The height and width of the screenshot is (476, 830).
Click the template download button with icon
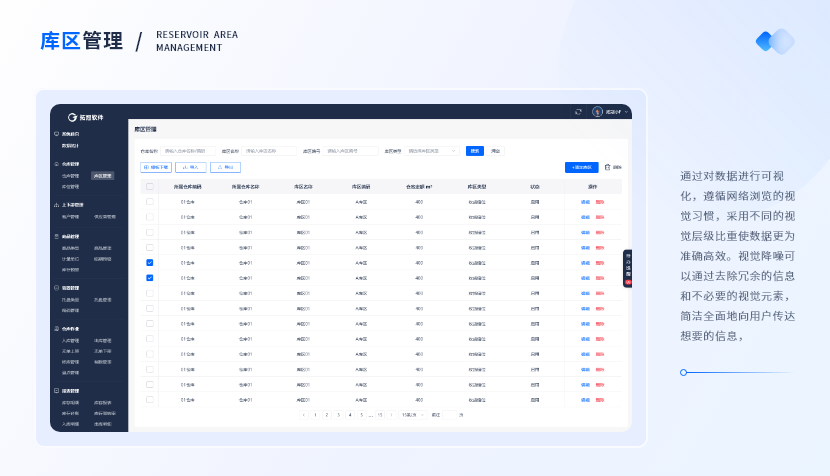point(156,167)
